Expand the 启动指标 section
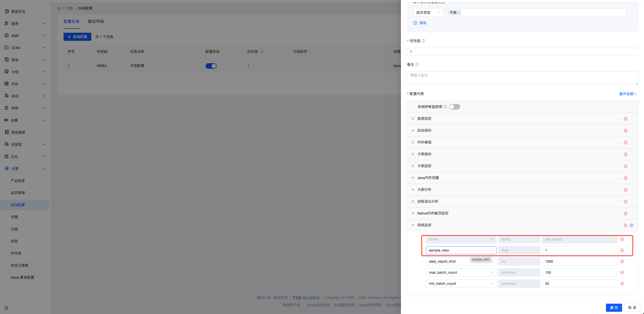The image size is (644, 314). point(413,130)
